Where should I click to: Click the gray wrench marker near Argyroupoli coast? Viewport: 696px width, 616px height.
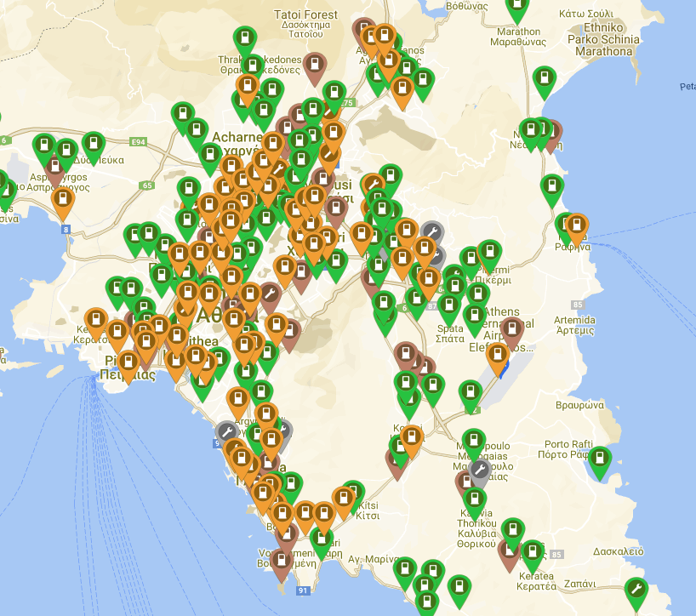(x=226, y=434)
